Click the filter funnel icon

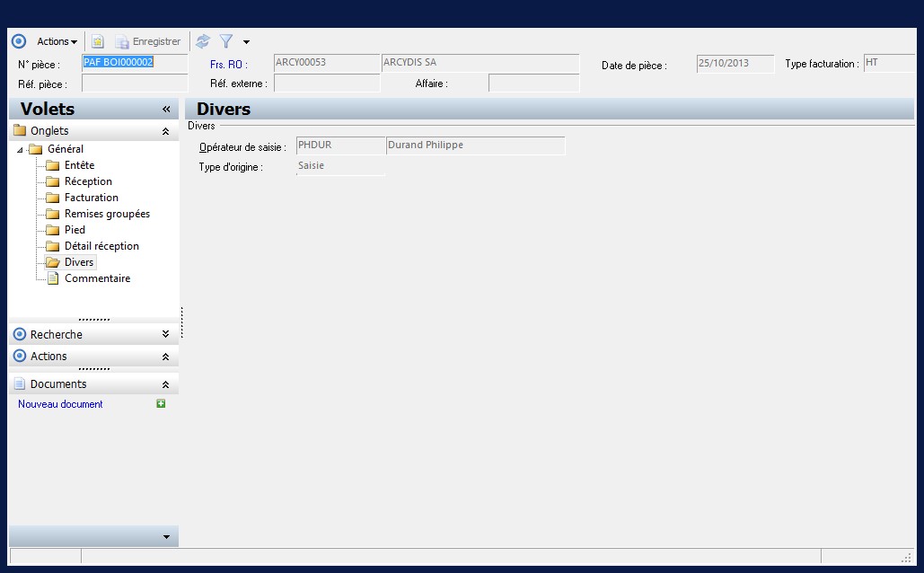click(226, 41)
